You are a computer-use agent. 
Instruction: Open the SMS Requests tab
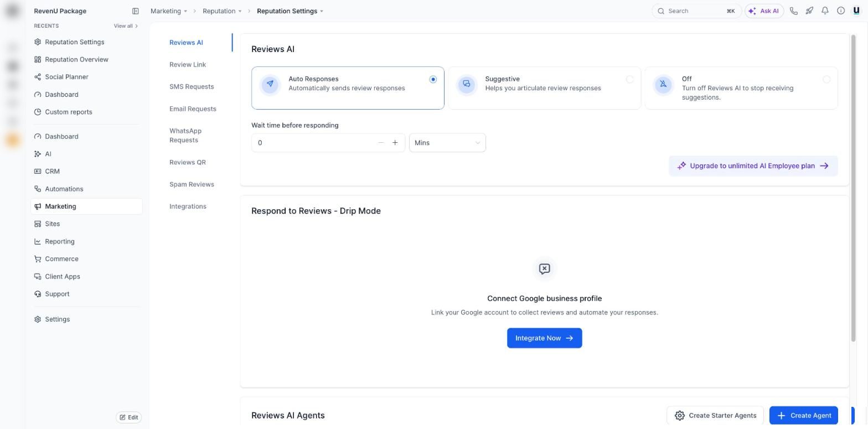point(192,87)
